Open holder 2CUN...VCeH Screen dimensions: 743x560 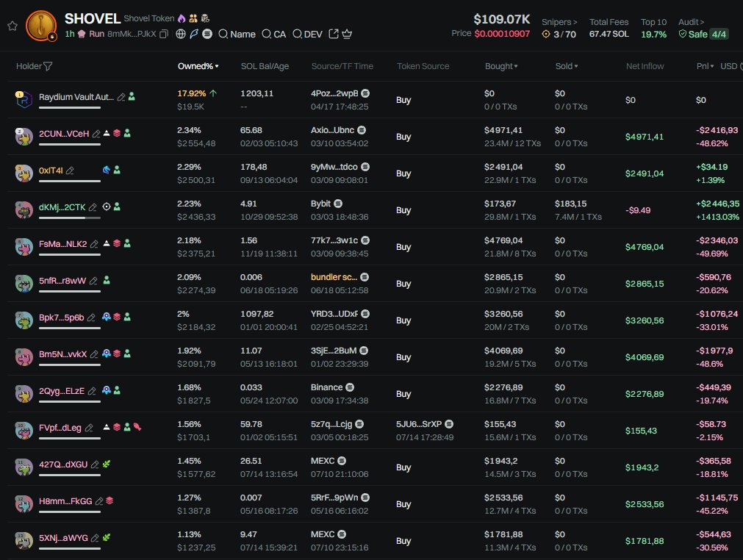pyautogui.click(x=64, y=134)
